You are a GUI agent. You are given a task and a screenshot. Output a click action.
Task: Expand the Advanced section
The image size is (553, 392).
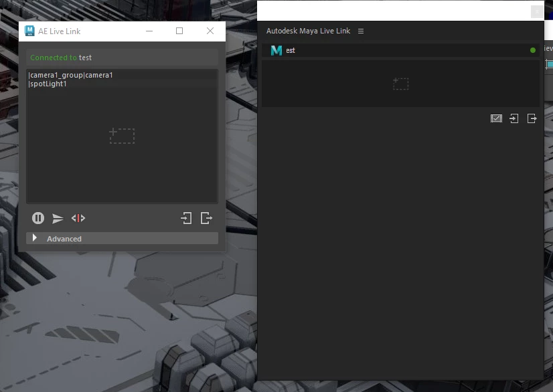[35, 238]
